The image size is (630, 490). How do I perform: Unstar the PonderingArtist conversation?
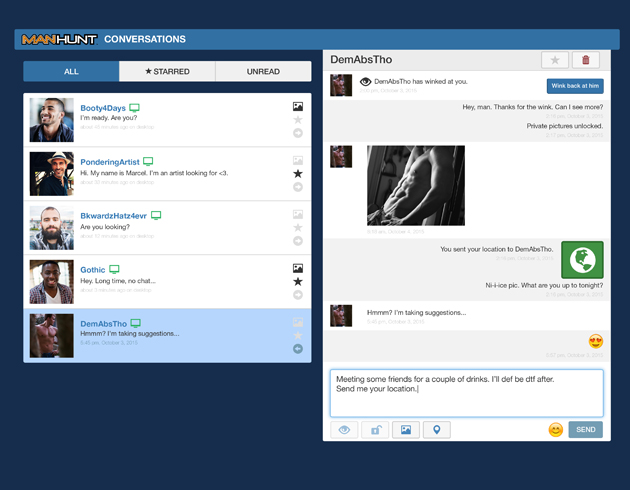click(298, 174)
